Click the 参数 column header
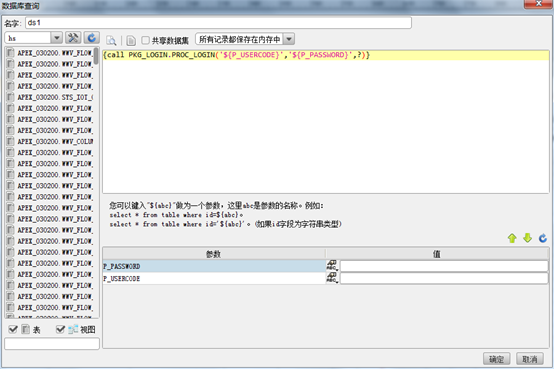This screenshot has width=554, height=369. click(x=214, y=254)
